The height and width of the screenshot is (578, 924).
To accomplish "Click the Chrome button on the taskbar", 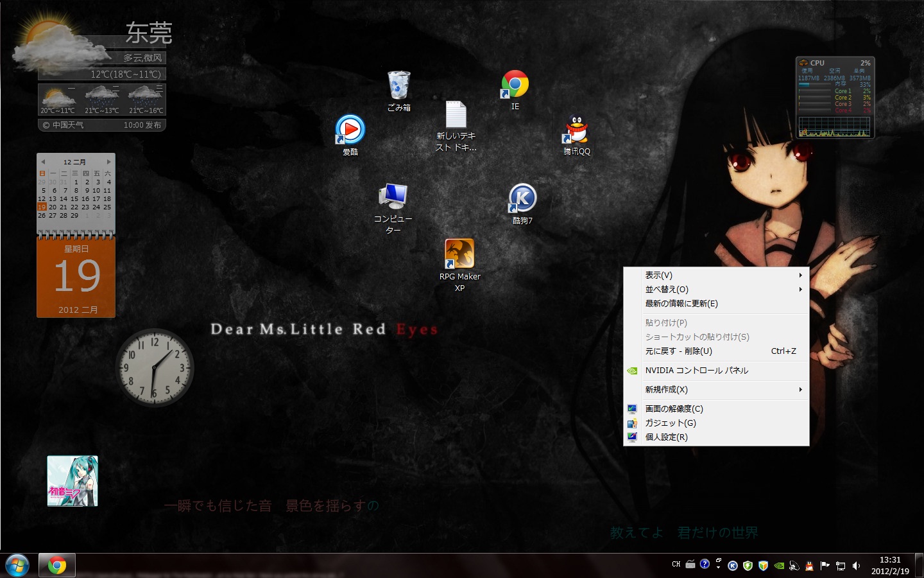I will [x=57, y=565].
